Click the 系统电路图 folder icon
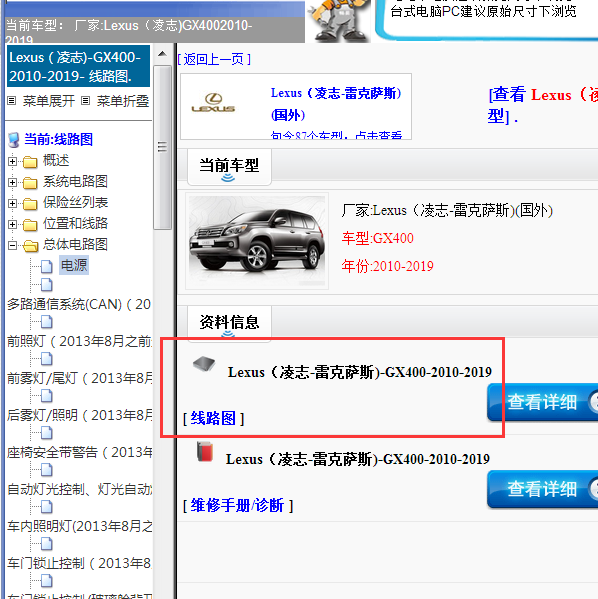Image resolution: width=598 pixels, height=599 pixels. coord(30,183)
